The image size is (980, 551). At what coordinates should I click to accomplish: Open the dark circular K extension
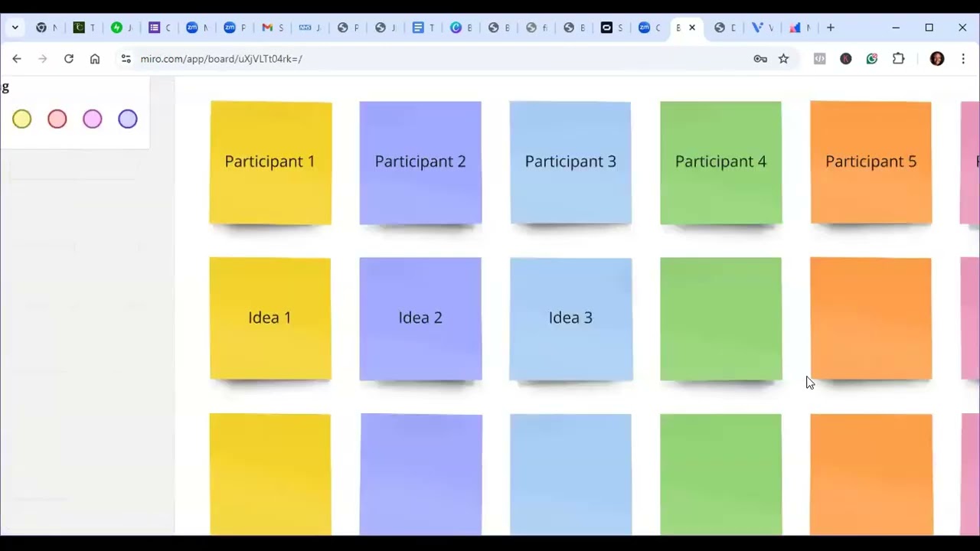pos(845,58)
